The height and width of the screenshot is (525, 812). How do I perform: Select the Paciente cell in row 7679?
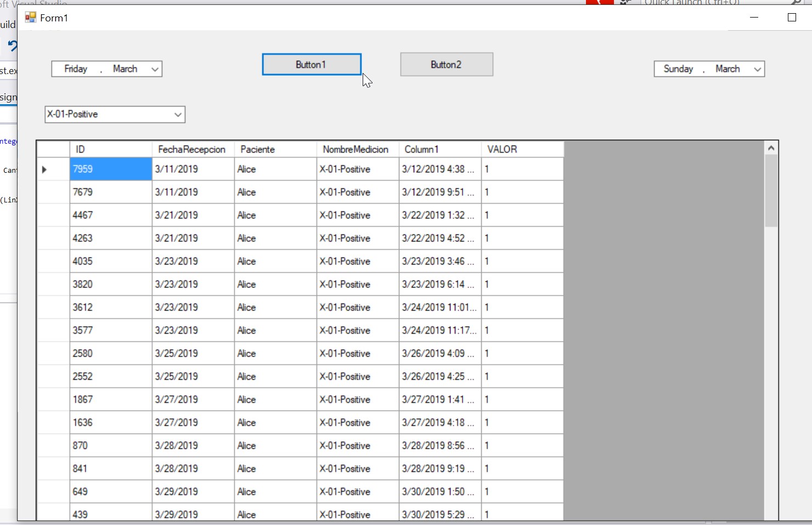pos(275,192)
